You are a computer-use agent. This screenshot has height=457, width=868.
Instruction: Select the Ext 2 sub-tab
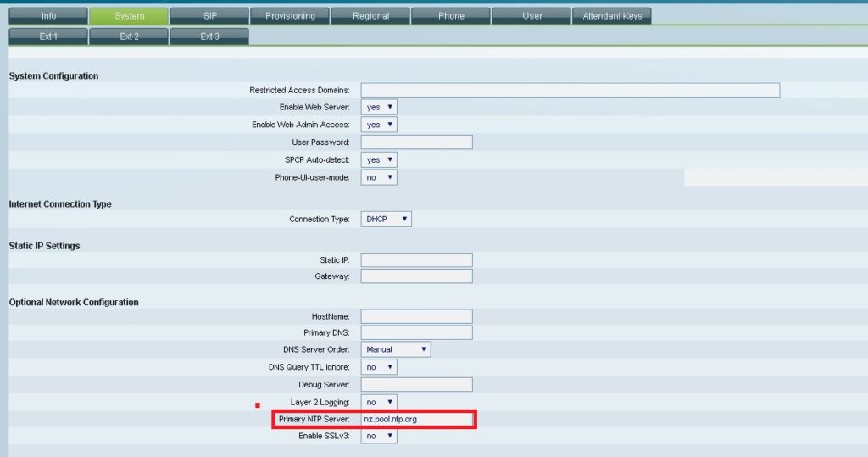coord(129,36)
